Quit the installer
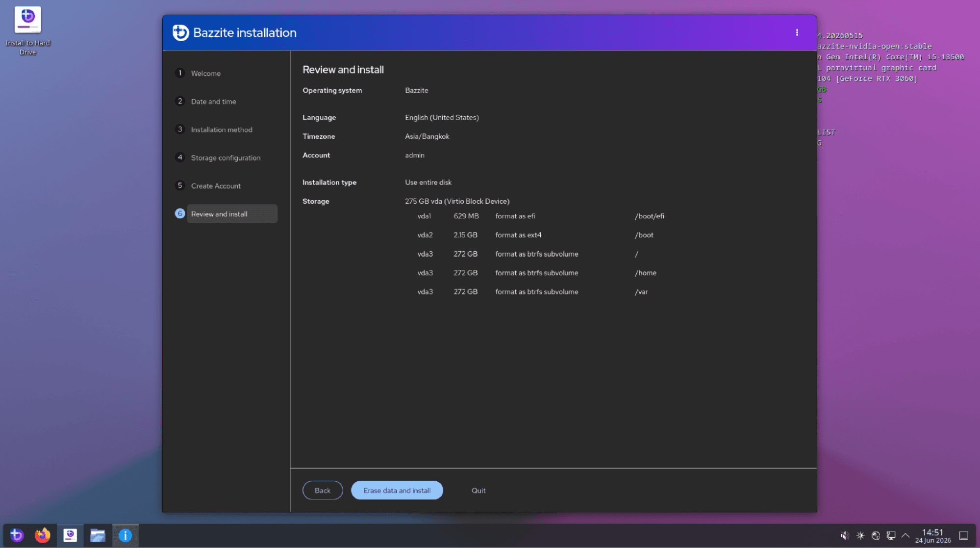 pyautogui.click(x=478, y=490)
